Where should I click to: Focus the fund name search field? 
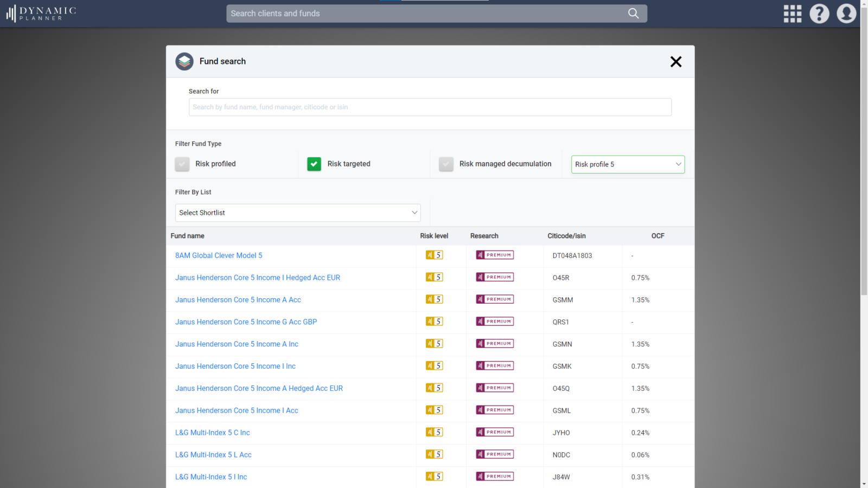(430, 107)
